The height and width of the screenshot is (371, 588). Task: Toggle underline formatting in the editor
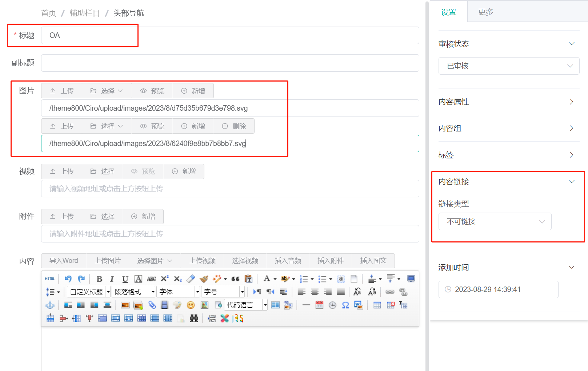pos(125,279)
